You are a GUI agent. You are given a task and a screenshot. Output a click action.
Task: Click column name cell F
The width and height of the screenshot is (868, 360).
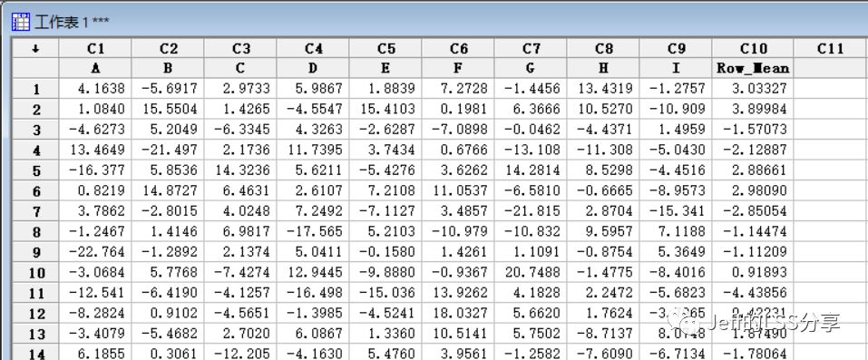coord(458,68)
